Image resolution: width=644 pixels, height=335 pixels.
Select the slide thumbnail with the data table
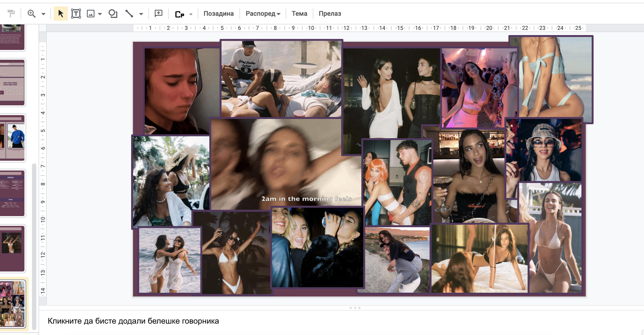pos(13,83)
